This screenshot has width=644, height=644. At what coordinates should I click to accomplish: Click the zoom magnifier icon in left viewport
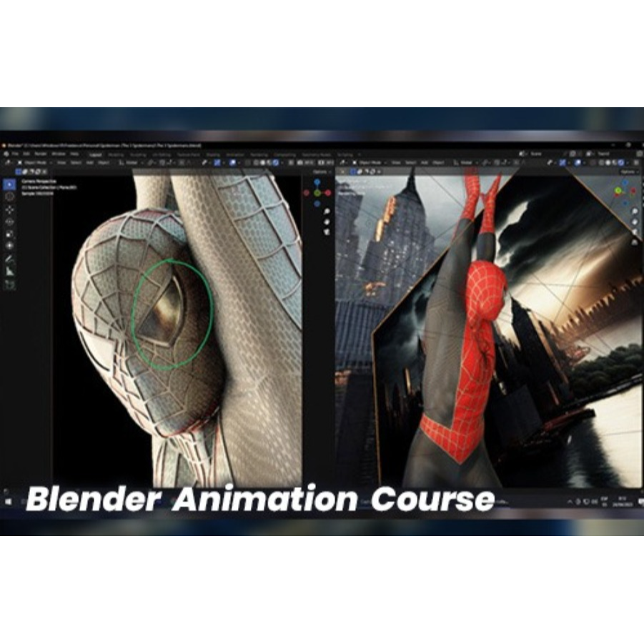pos(327,212)
